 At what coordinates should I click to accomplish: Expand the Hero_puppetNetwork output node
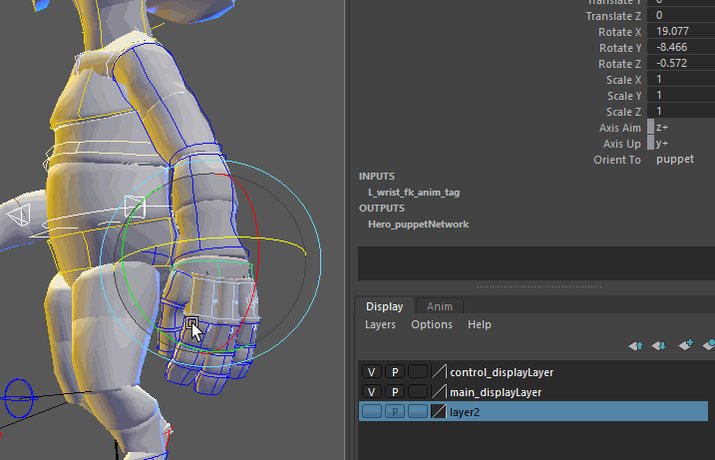pos(418,224)
